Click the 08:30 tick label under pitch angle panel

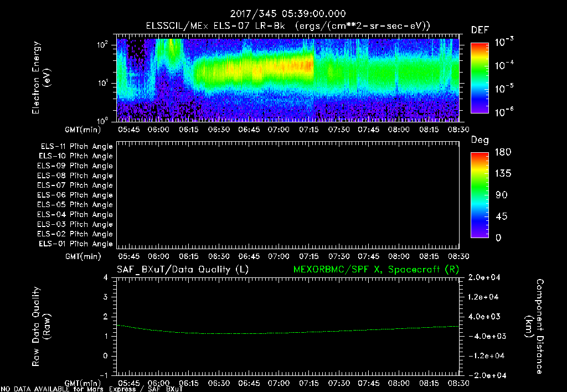pyautogui.click(x=458, y=256)
